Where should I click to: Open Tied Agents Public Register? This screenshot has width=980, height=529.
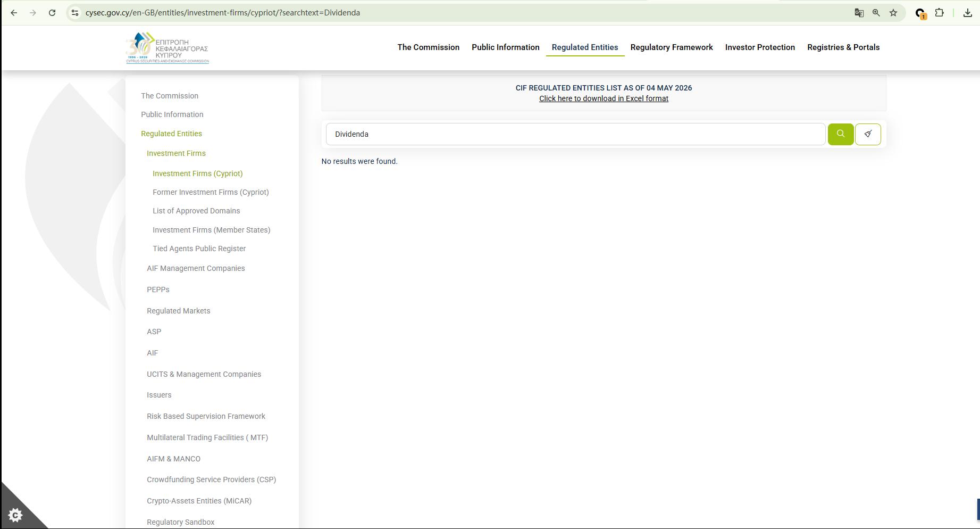pos(199,249)
